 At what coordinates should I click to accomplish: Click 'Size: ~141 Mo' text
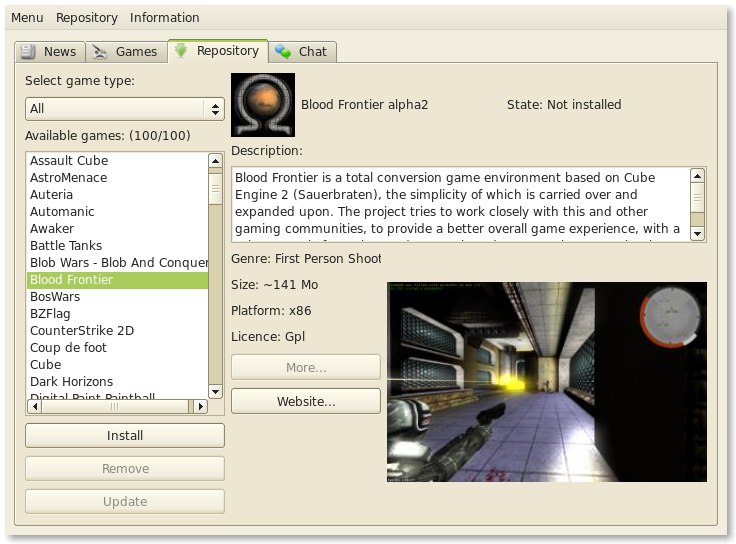[x=275, y=285]
